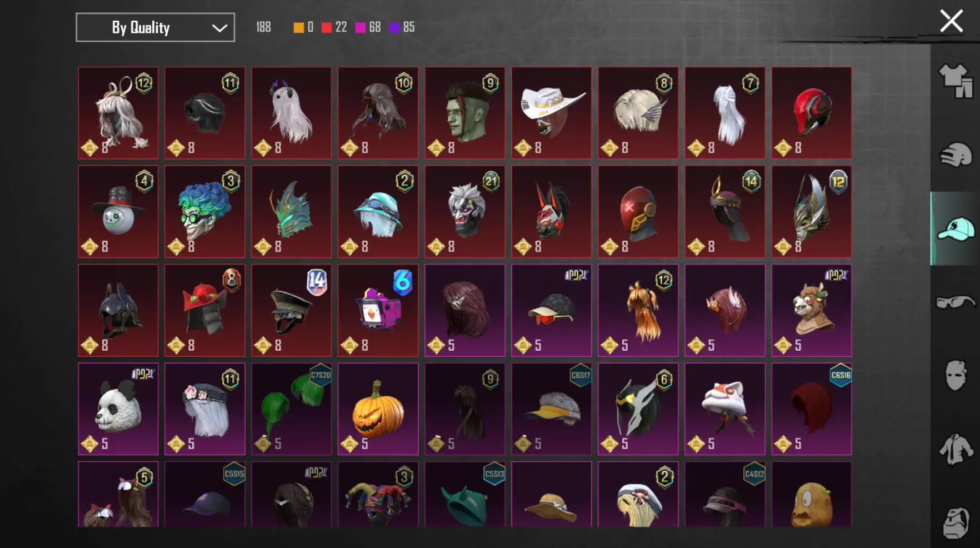
Task: Select the green-haired joker mask item
Action: click(204, 211)
